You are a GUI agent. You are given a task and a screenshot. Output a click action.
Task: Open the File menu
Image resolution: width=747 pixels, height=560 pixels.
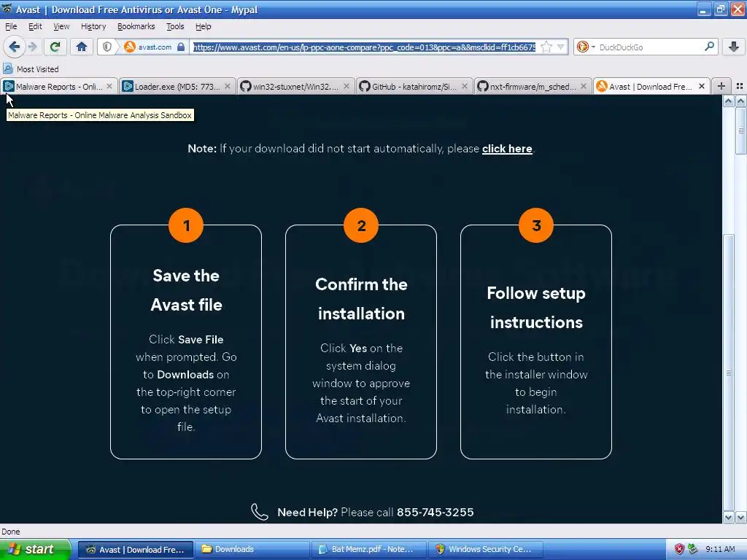pyautogui.click(x=11, y=27)
